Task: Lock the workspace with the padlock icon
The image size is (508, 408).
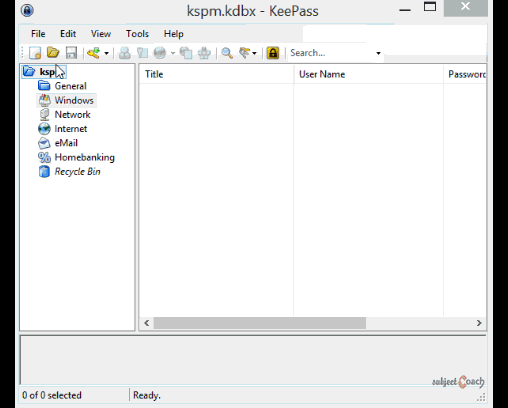Action: pos(273,53)
